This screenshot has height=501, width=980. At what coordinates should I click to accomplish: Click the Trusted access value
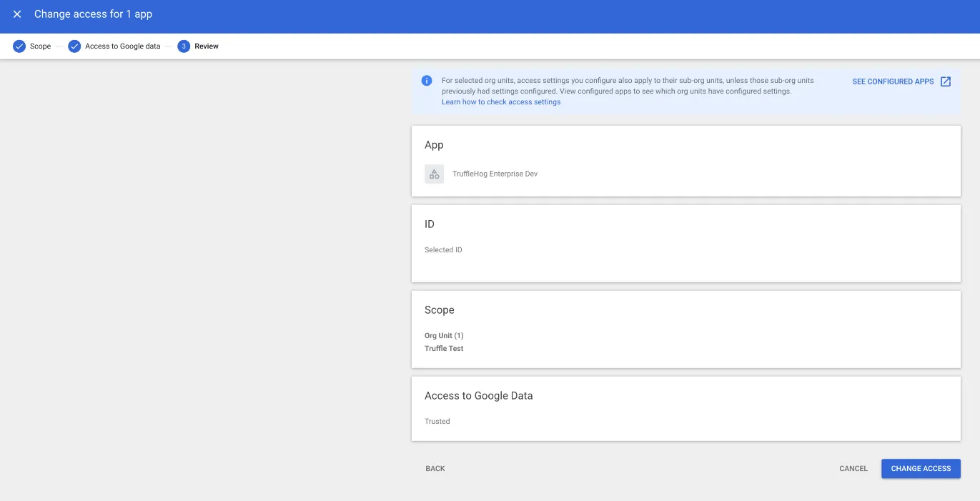click(437, 422)
